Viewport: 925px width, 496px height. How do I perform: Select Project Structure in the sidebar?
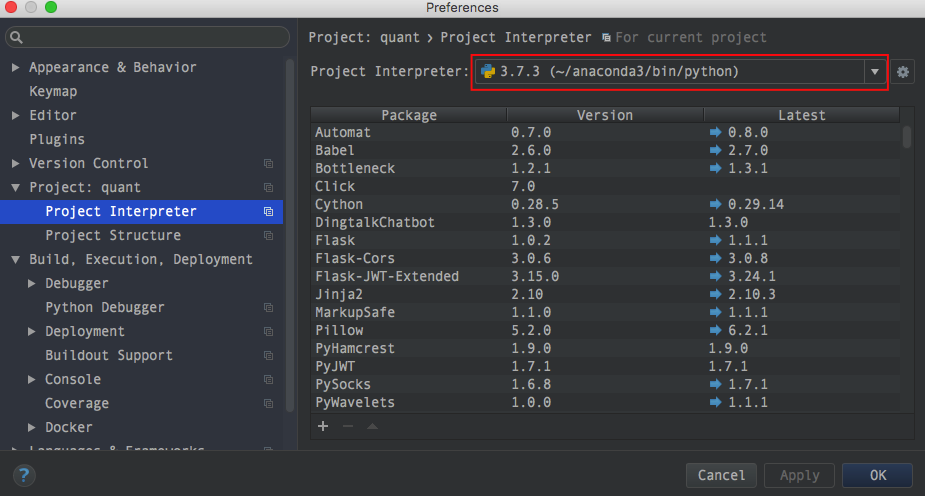click(x=113, y=236)
